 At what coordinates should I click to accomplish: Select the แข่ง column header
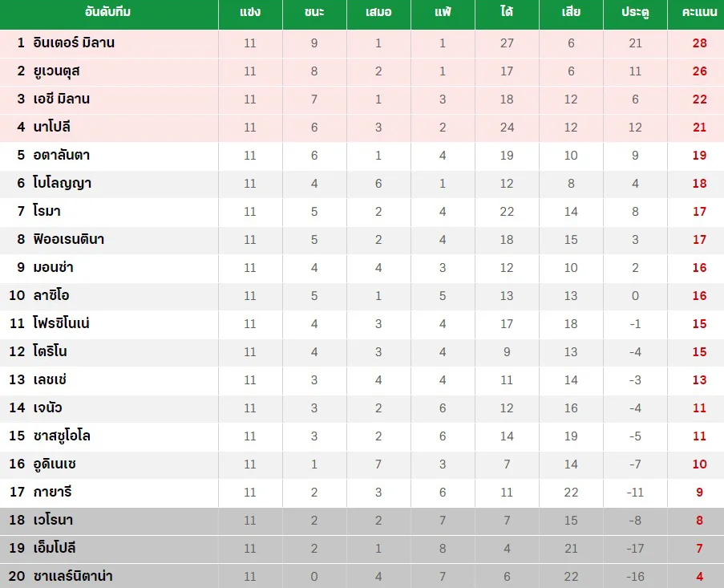coord(250,12)
